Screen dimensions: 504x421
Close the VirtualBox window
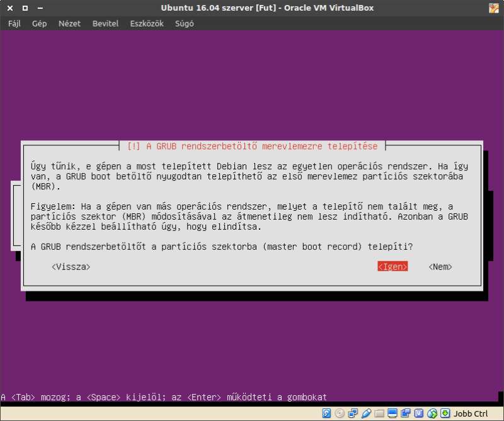(10, 8)
